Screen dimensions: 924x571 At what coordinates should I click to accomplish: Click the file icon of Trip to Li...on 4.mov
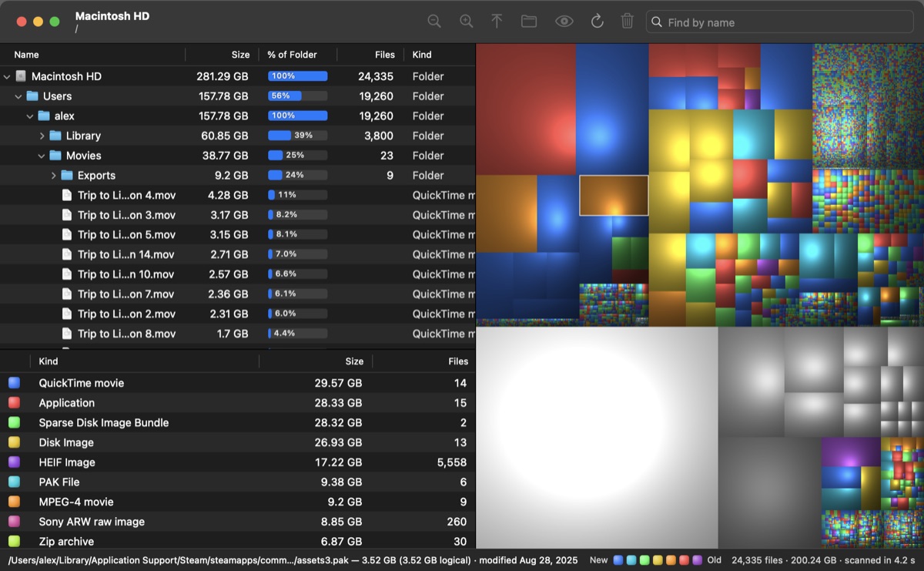click(67, 195)
